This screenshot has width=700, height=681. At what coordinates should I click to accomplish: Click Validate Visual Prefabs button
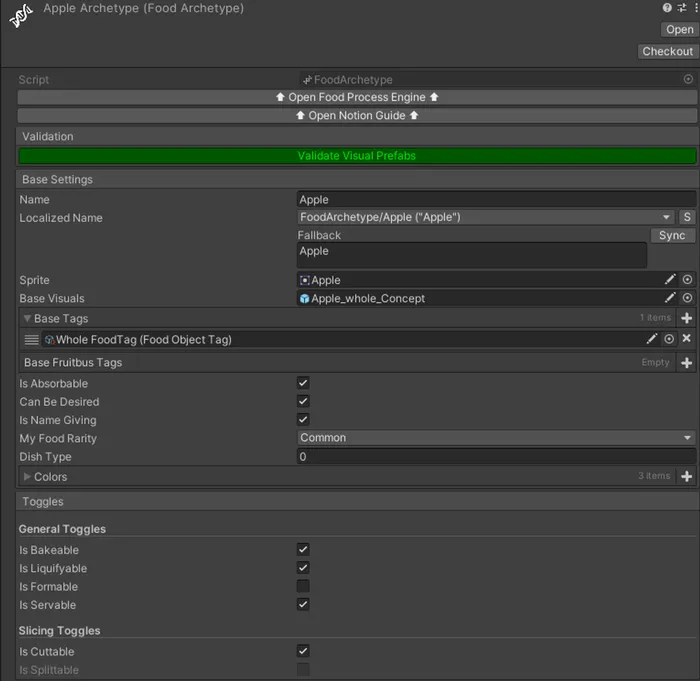357,156
